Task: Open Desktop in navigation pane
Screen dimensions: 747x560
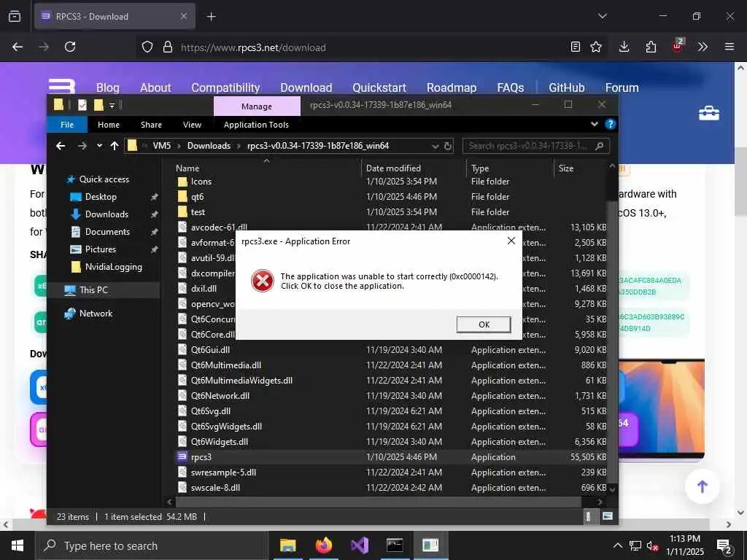Action: (101, 197)
